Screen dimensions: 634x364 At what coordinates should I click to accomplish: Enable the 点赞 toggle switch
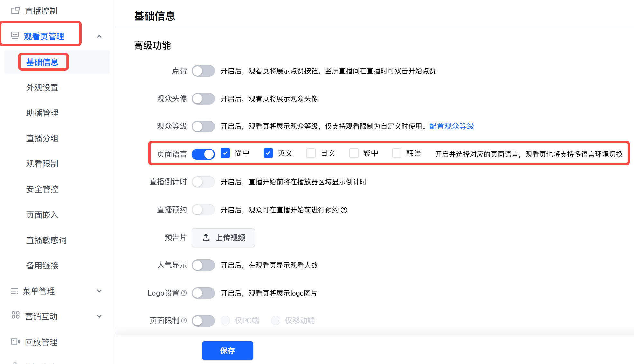pyautogui.click(x=203, y=71)
